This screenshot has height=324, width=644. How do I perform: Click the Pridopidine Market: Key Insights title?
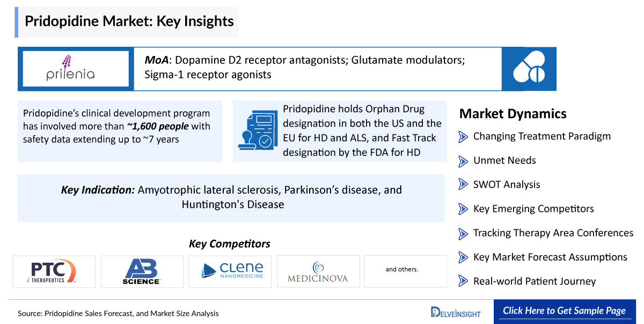(x=129, y=21)
